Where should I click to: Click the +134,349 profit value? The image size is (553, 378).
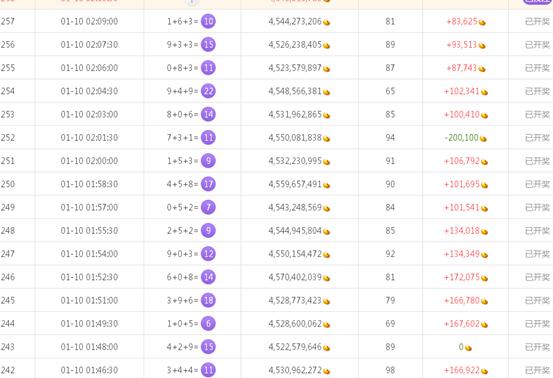click(x=462, y=254)
